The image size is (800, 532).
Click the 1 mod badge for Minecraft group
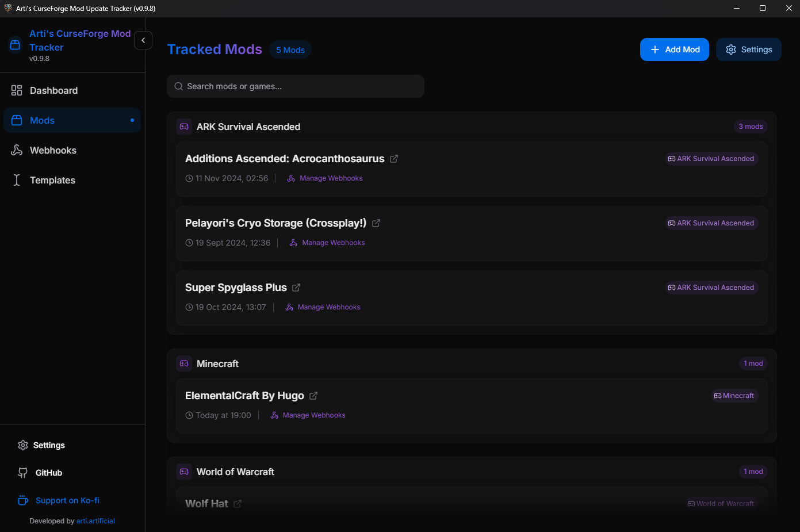click(x=753, y=363)
